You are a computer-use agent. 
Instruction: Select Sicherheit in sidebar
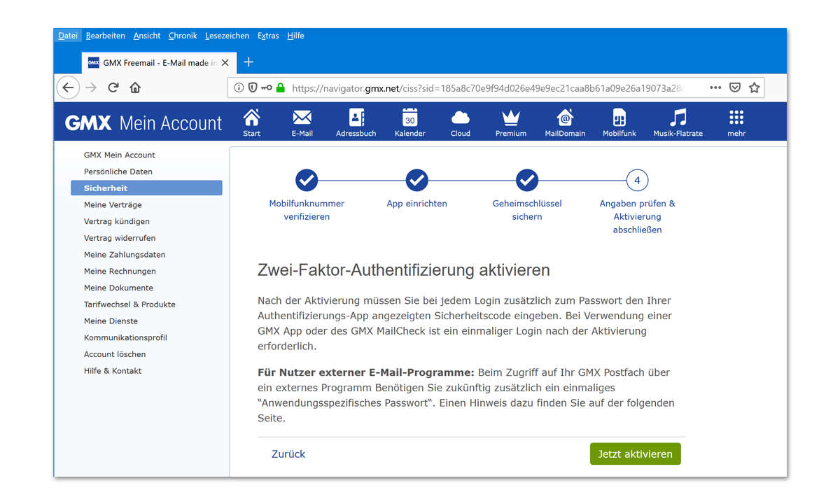[x=146, y=188]
